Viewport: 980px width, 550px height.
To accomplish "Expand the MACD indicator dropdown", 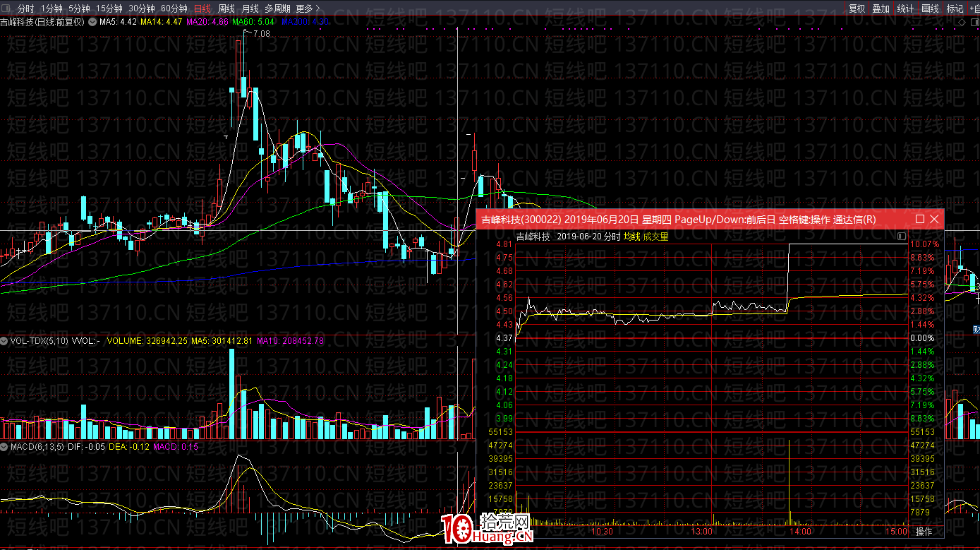I will (5, 447).
